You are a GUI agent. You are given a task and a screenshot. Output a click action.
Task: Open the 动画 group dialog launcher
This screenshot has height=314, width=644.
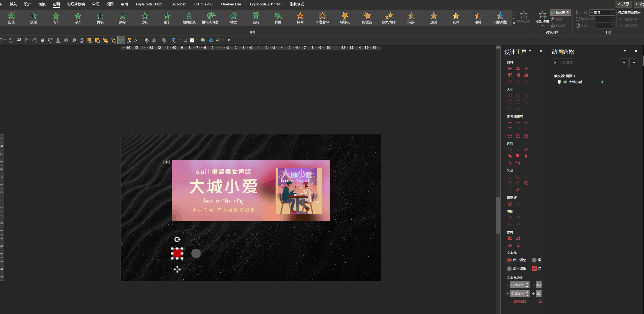pyautogui.click(x=531, y=33)
